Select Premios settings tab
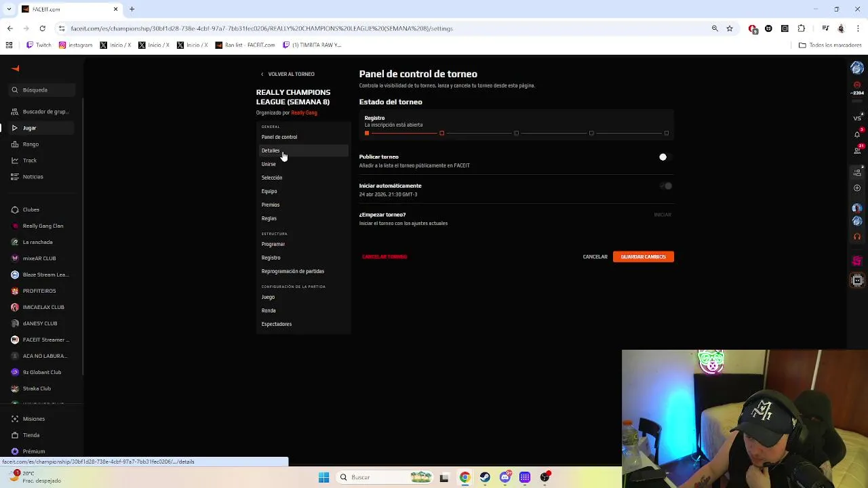The image size is (868, 488). (x=302, y=205)
